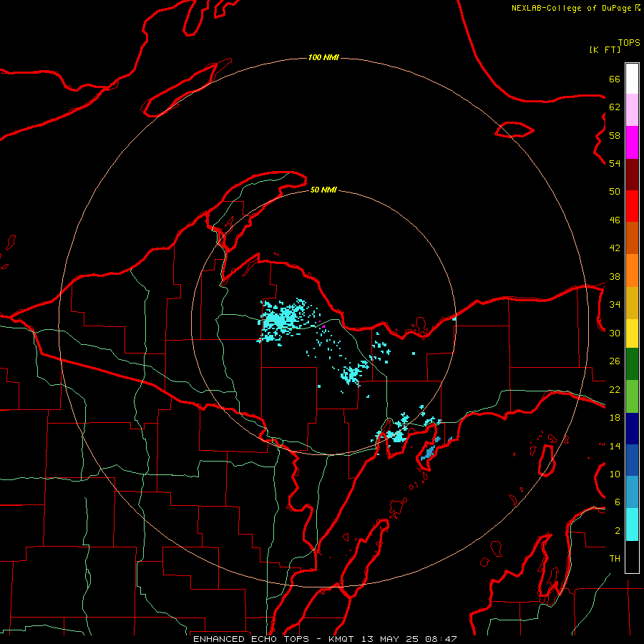
Task: Click the 10 legend value
Action: 615,474
